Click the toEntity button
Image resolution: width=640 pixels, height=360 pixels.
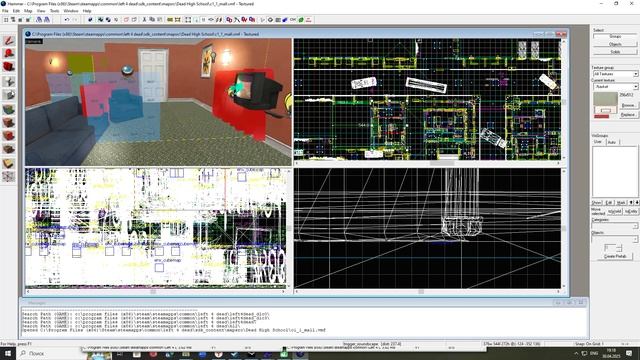[x=631, y=211]
